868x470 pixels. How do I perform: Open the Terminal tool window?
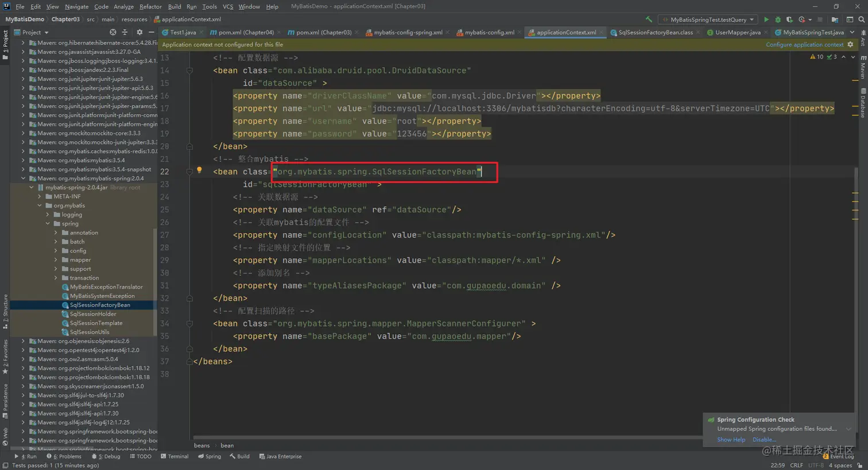coord(175,456)
